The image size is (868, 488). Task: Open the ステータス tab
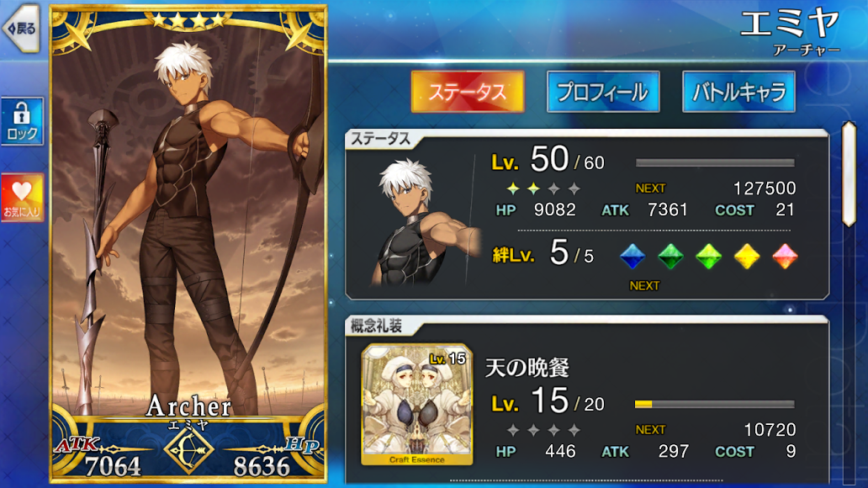click(468, 92)
